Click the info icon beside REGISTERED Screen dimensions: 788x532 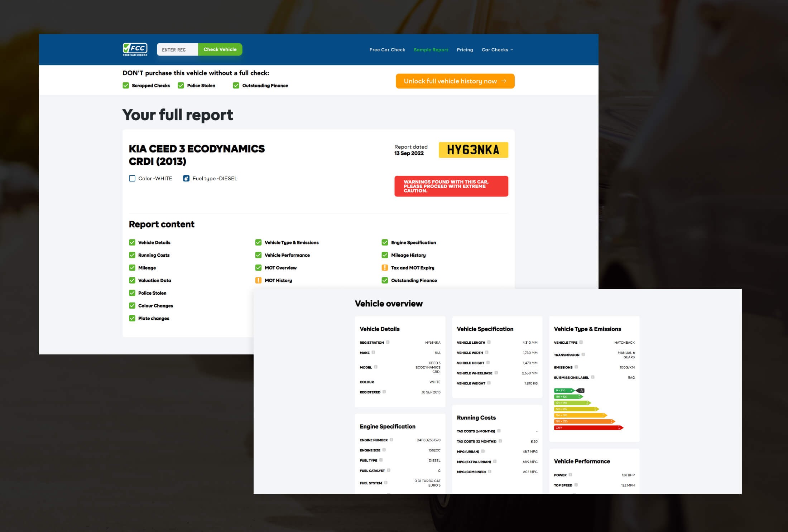point(384,392)
